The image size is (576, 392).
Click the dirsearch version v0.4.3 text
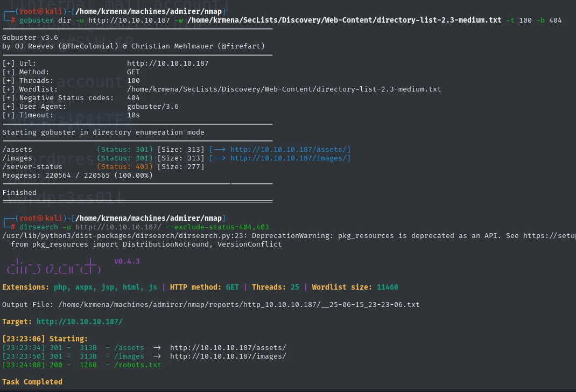[127, 261]
